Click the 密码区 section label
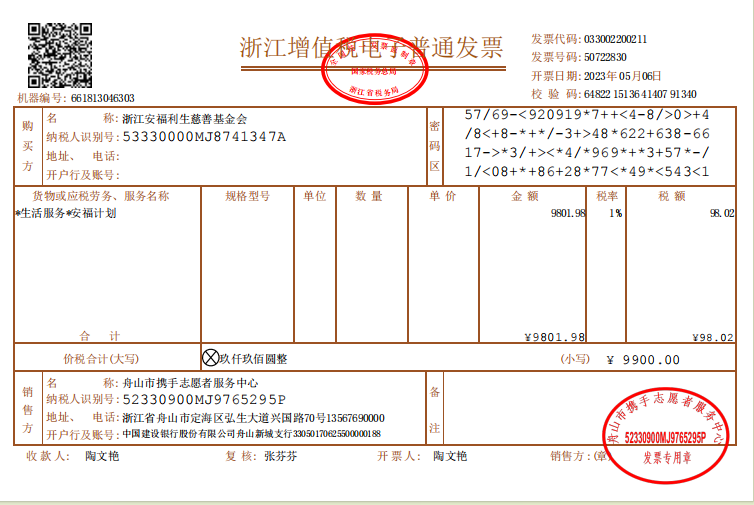This screenshot has height=505, width=754. [434, 146]
